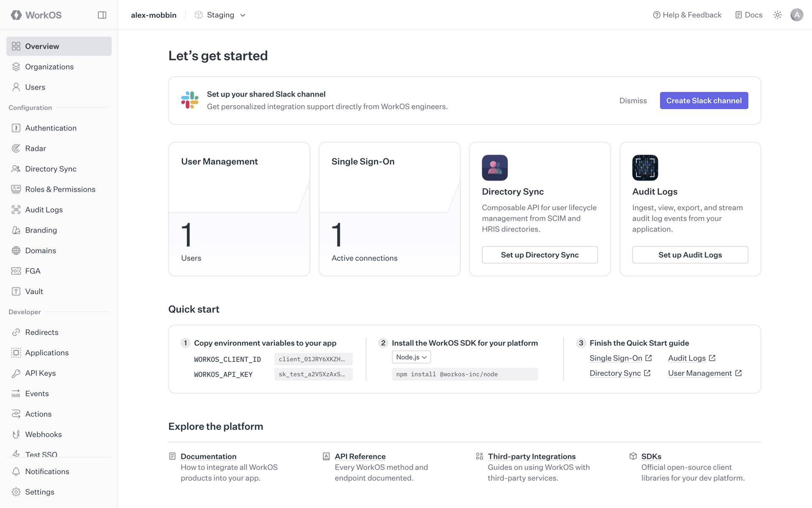Click the Organizations layers icon
This screenshot has width=812, height=508.
click(x=16, y=66)
